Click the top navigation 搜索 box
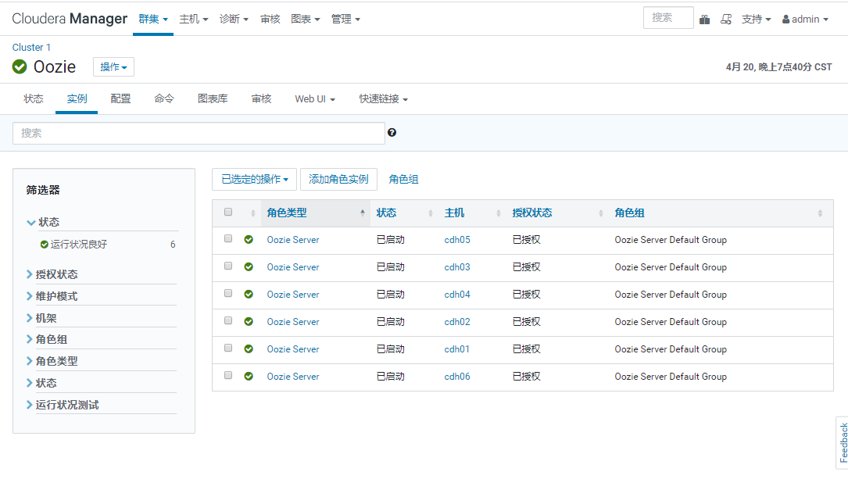 pyautogui.click(x=668, y=18)
